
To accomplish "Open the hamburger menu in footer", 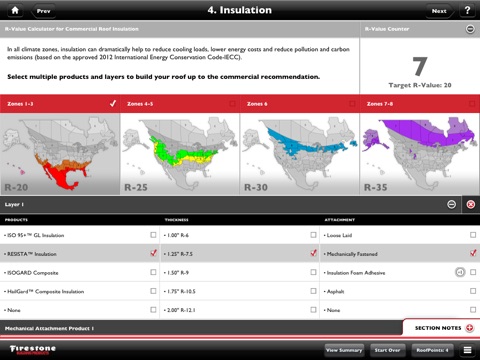I will (x=467, y=350).
